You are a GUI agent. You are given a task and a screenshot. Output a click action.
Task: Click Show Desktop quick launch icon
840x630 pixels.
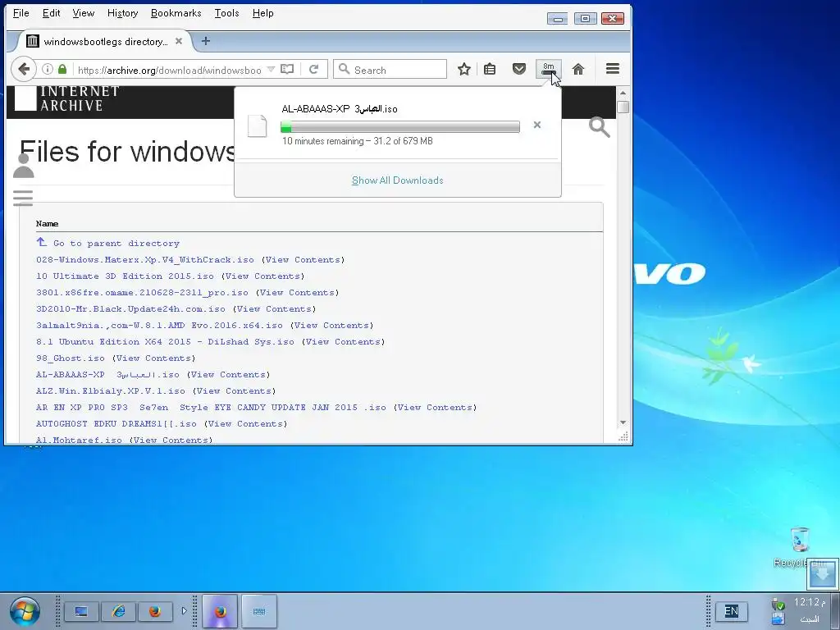(81, 611)
